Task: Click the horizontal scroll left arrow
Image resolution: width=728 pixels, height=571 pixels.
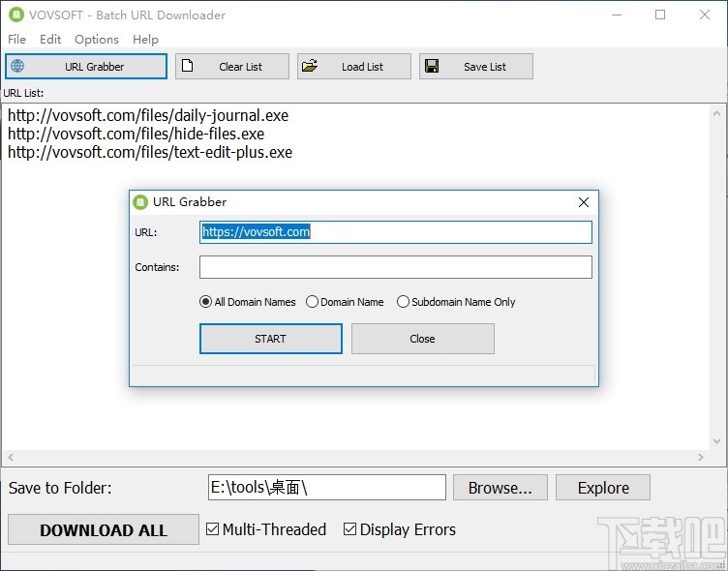Action: 11,457
